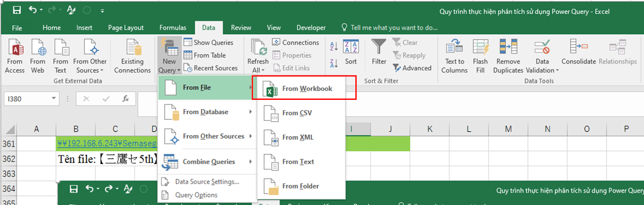
Task: Click the Save icon in title bar
Action: click(x=17, y=10)
